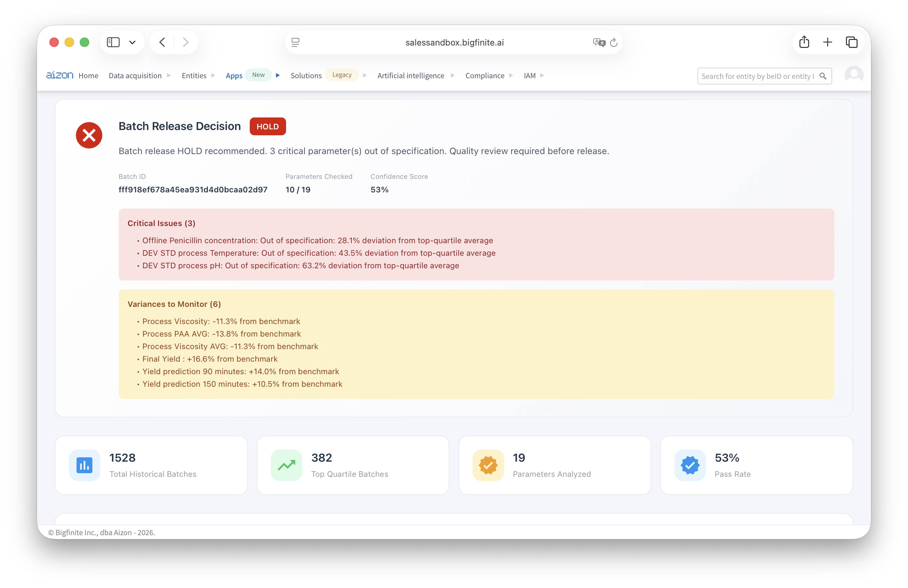Click the search magnifier icon
The width and height of the screenshot is (908, 588).
point(823,76)
